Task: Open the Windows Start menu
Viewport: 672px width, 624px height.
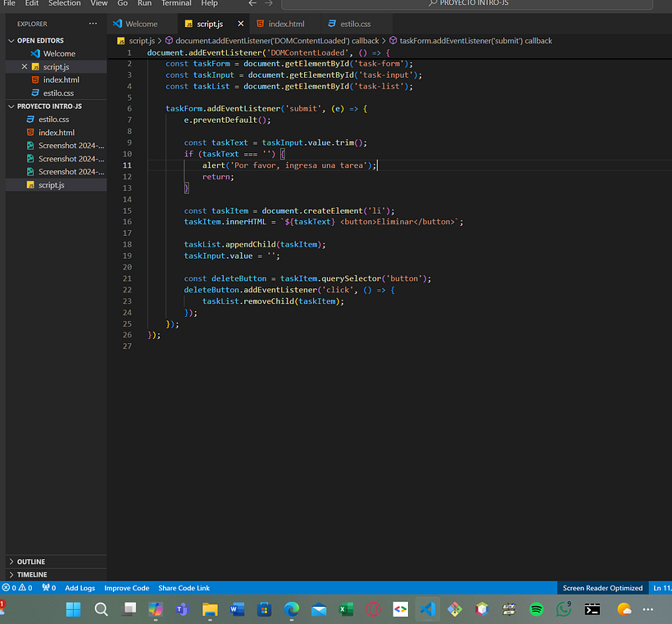Action: (73, 609)
